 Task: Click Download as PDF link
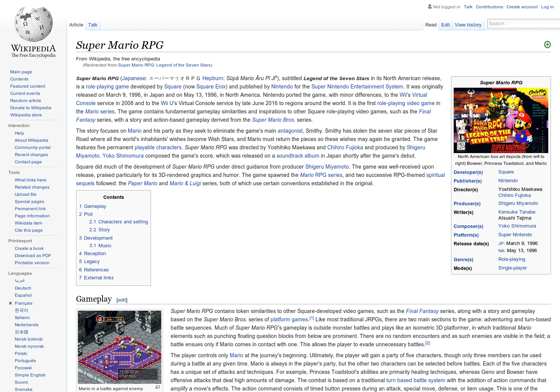click(x=33, y=256)
